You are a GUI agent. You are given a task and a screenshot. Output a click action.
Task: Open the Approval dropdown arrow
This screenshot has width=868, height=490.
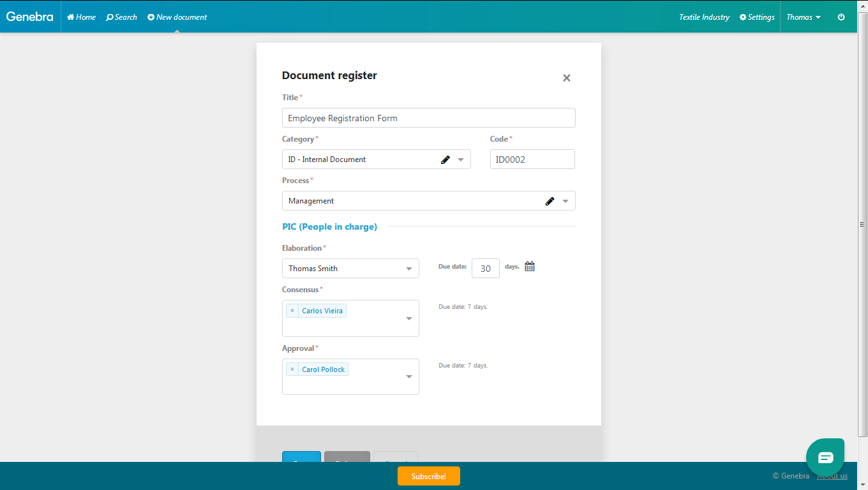(409, 377)
